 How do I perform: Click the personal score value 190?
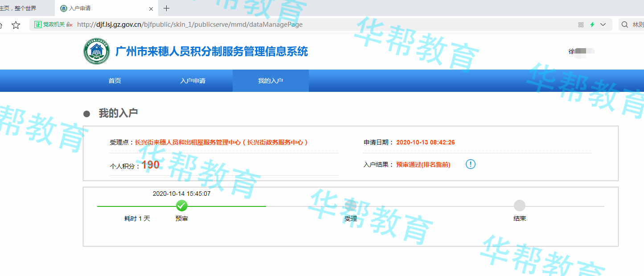point(151,165)
